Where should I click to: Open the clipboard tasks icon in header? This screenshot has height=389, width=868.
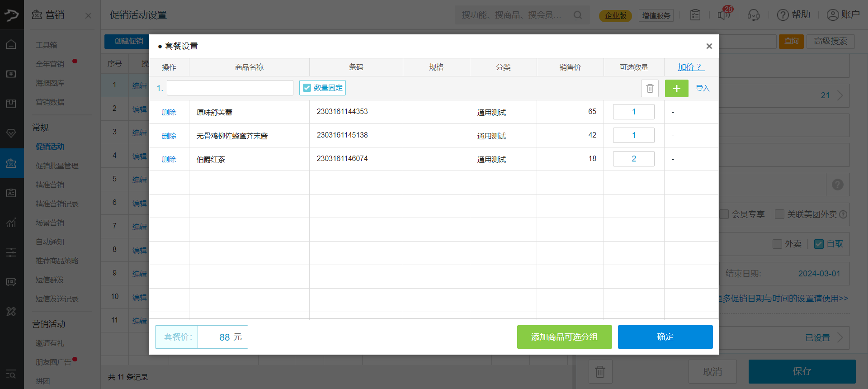point(695,15)
